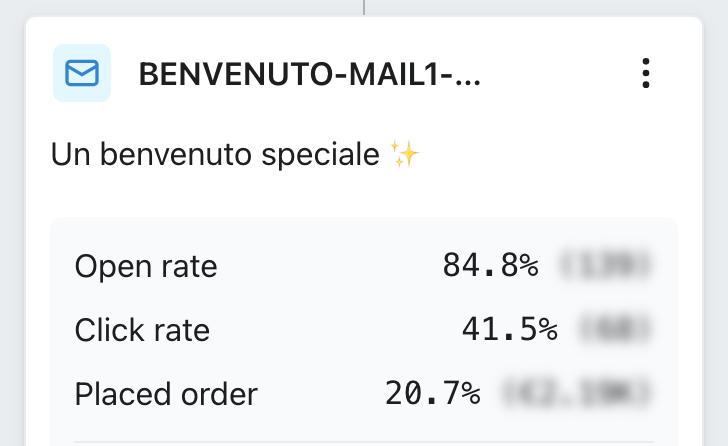Click the flow connector line above the card

(x=364, y=7)
